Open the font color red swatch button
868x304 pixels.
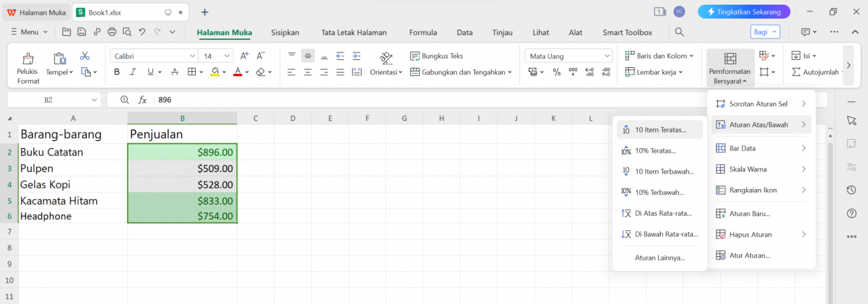tap(238, 72)
